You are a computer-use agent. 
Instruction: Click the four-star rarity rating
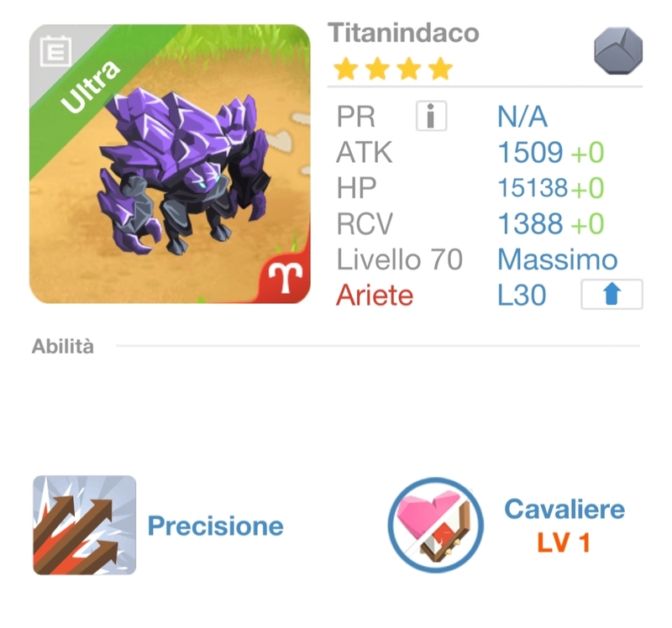[393, 69]
